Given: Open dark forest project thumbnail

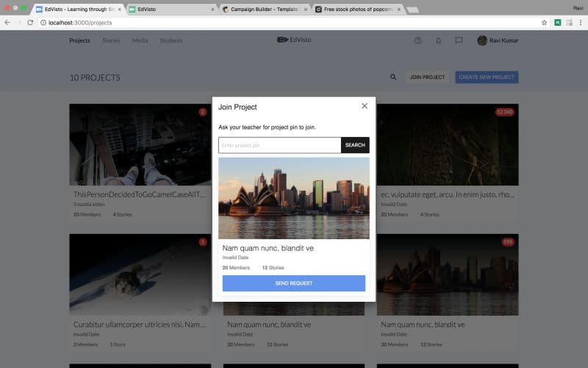Looking at the screenshot, I should click(448, 144).
